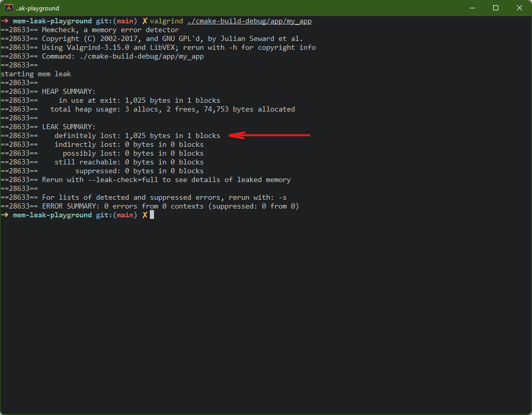The height and width of the screenshot is (415, 532).
Task: Click the red prompt arrow icon
Action: (5, 21)
